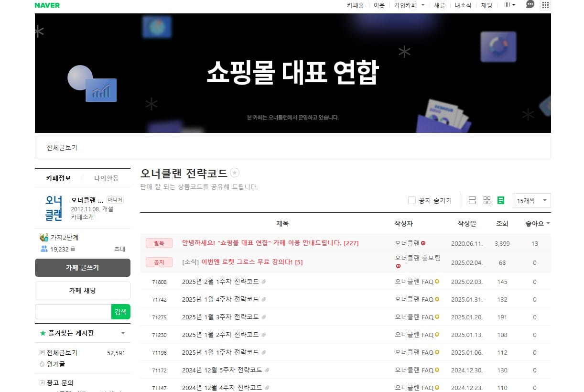The image size is (584, 392).
Task: Open the 광고 문의 sidebar link
Action: point(60,383)
